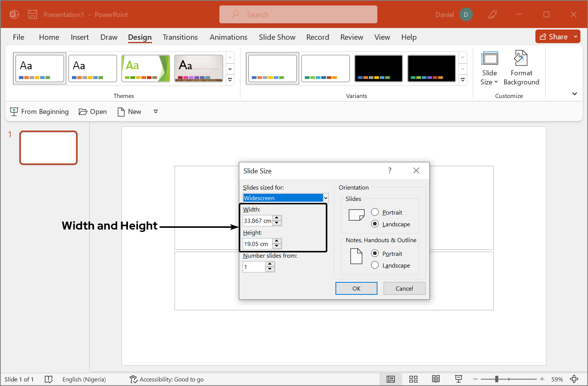Open Slide Sorter view in status bar

(x=413, y=379)
